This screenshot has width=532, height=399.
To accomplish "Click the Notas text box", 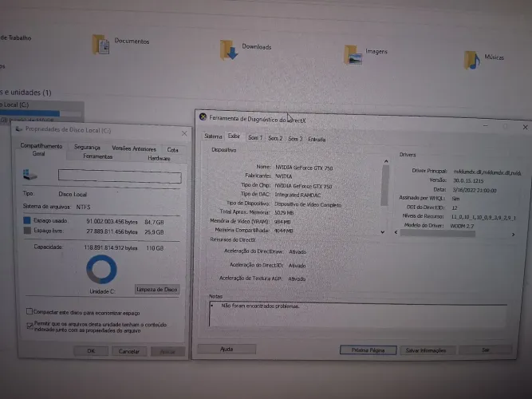I will (358, 314).
